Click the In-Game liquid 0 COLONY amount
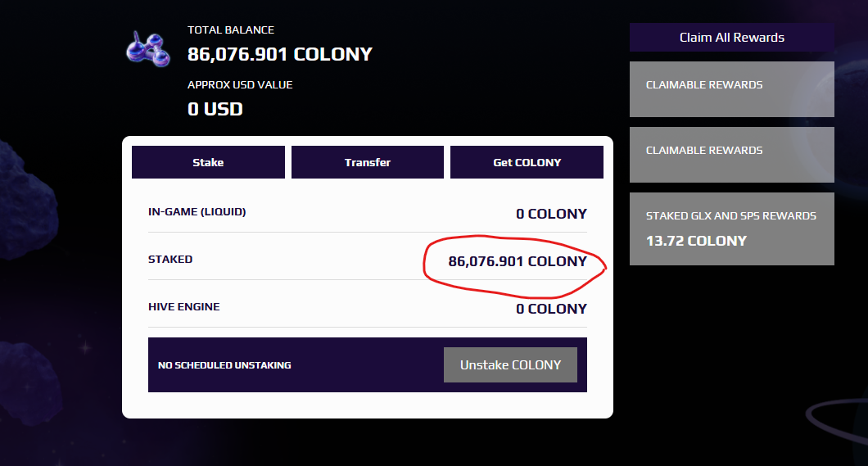 [551, 214]
